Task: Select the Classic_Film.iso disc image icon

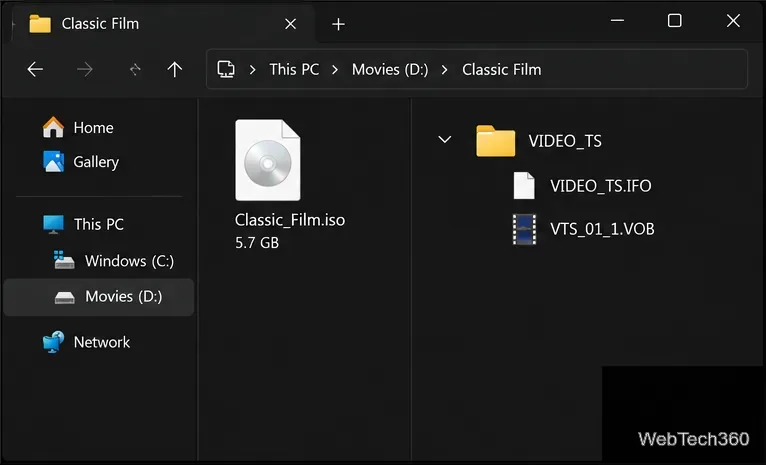Action: [x=268, y=160]
